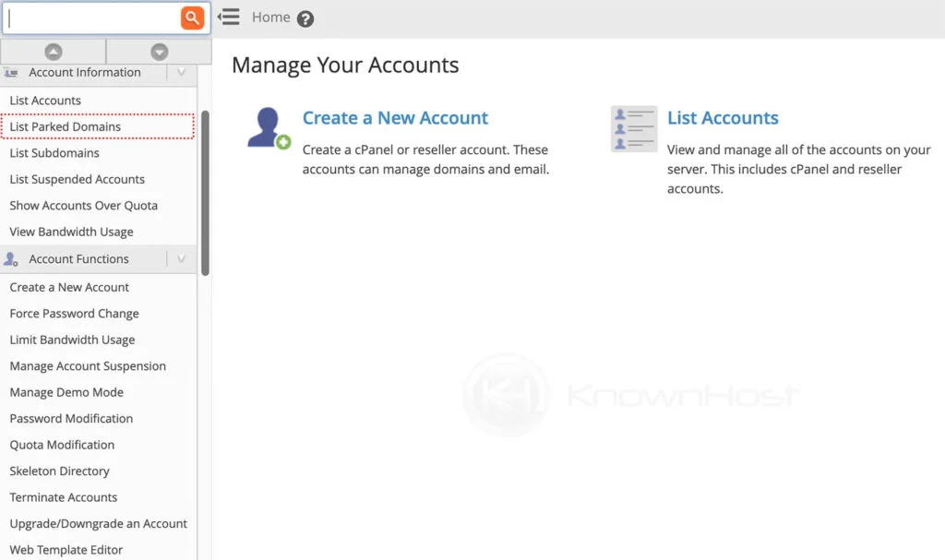Open Manage Demo Mode
The height and width of the screenshot is (560, 945).
coord(66,392)
